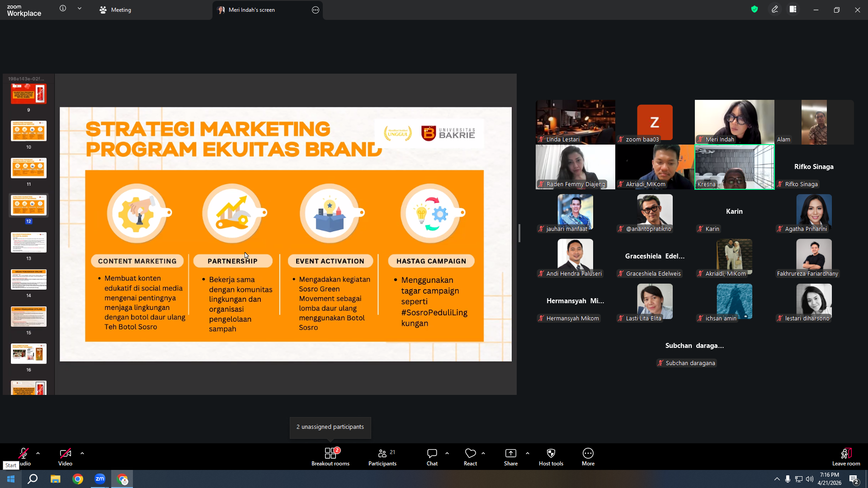Start video with the camera icon

(65, 453)
